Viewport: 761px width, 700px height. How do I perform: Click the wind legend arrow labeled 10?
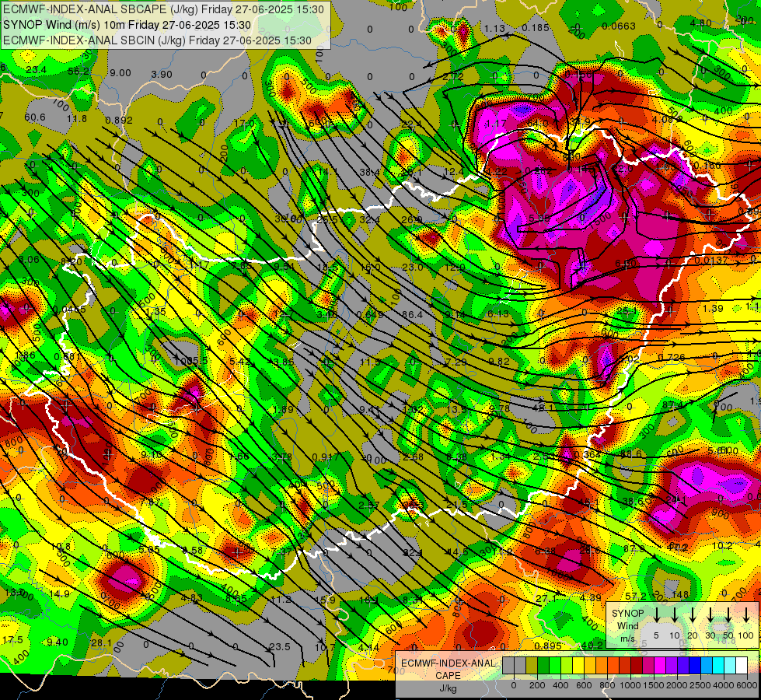point(675,614)
